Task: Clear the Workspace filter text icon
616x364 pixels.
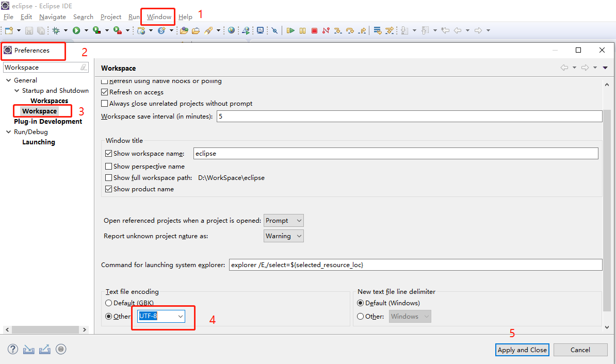Action: pyautogui.click(x=83, y=67)
